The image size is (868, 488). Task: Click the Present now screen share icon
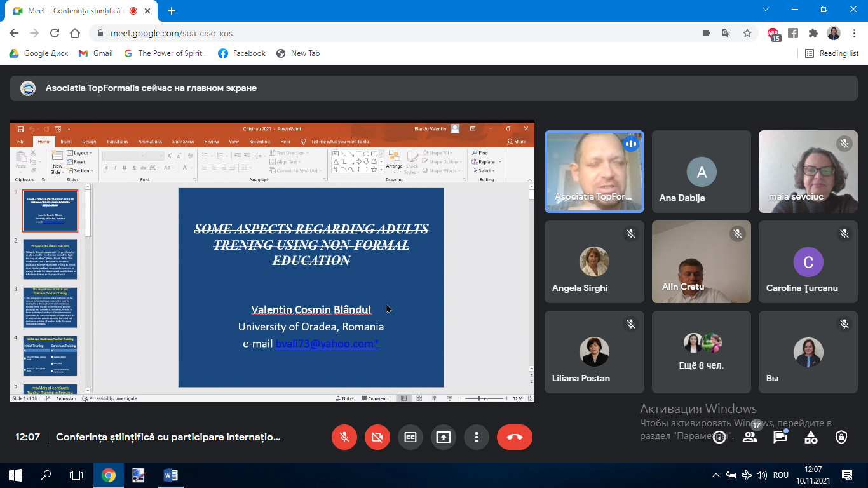[x=444, y=437]
